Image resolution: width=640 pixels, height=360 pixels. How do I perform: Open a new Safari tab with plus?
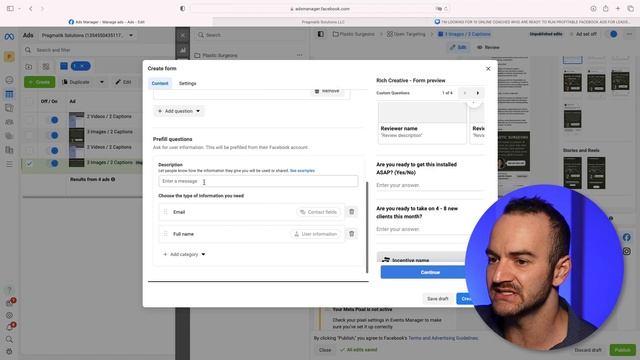[618, 9]
